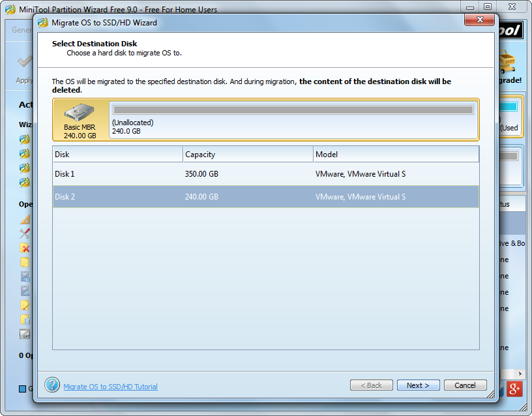
Task: Click the Google+ icon at bottom right
Action: coord(514,389)
